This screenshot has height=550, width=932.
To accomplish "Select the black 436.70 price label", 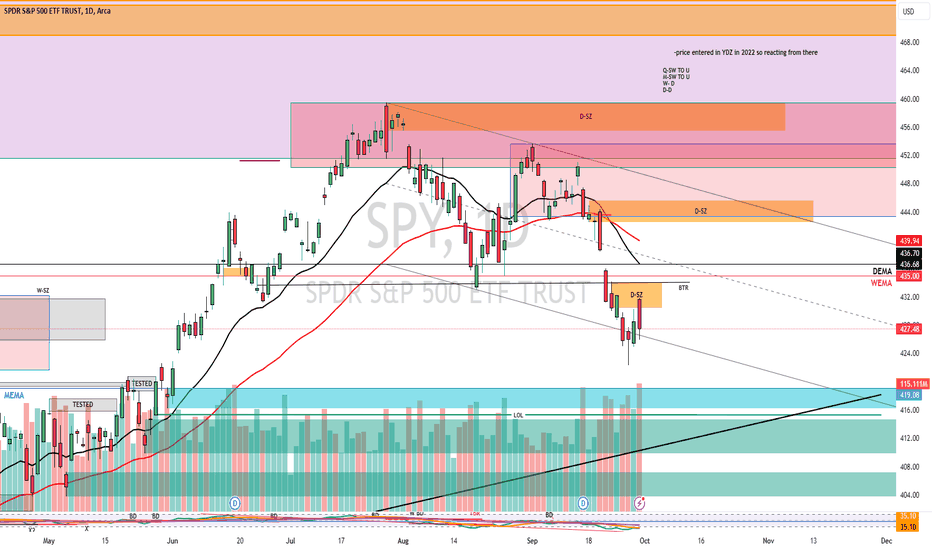I will pos(909,253).
